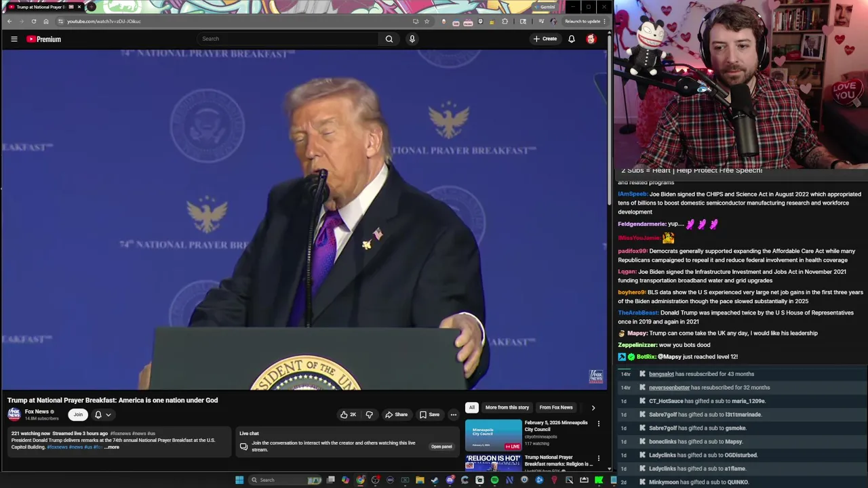Open Fox News channel name link

coord(37,411)
